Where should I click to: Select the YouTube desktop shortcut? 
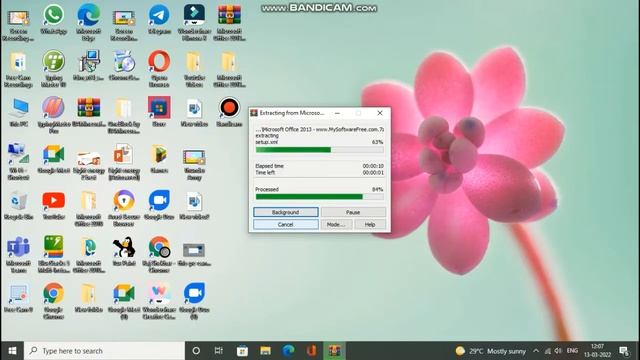click(x=53, y=205)
